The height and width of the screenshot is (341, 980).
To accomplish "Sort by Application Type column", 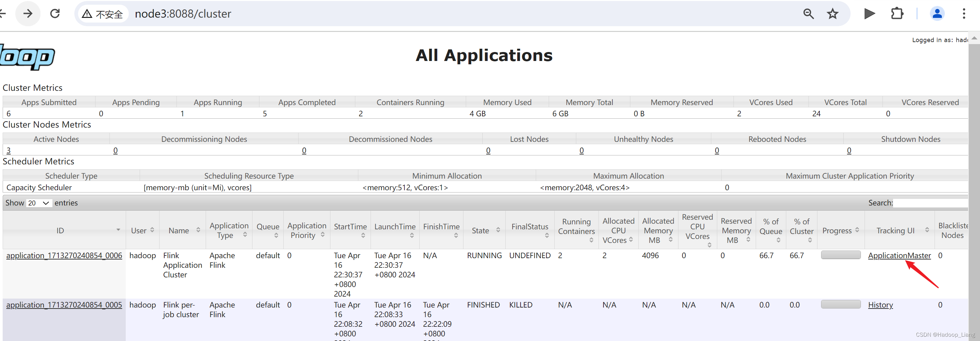I will [x=229, y=230].
